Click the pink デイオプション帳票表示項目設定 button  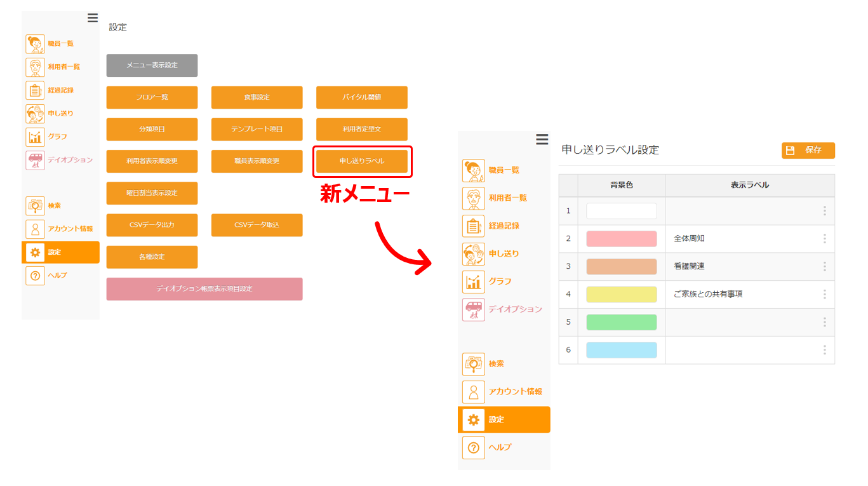click(204, 289)
